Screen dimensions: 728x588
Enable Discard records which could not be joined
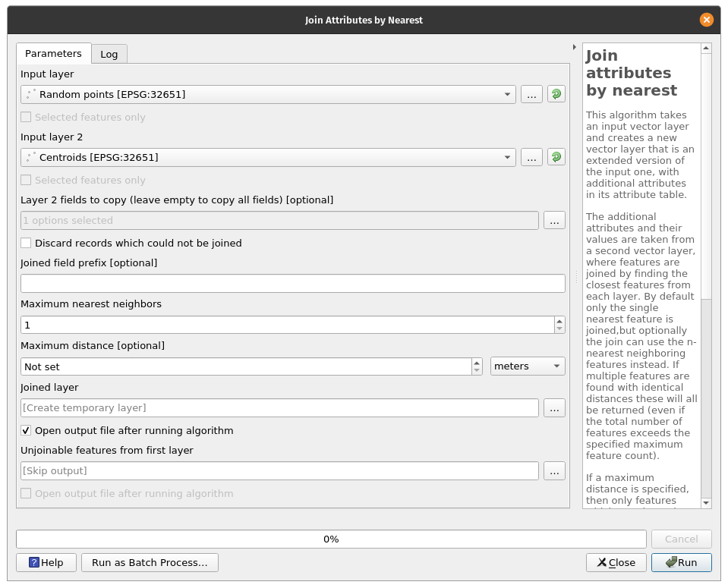tap(27, 244)
